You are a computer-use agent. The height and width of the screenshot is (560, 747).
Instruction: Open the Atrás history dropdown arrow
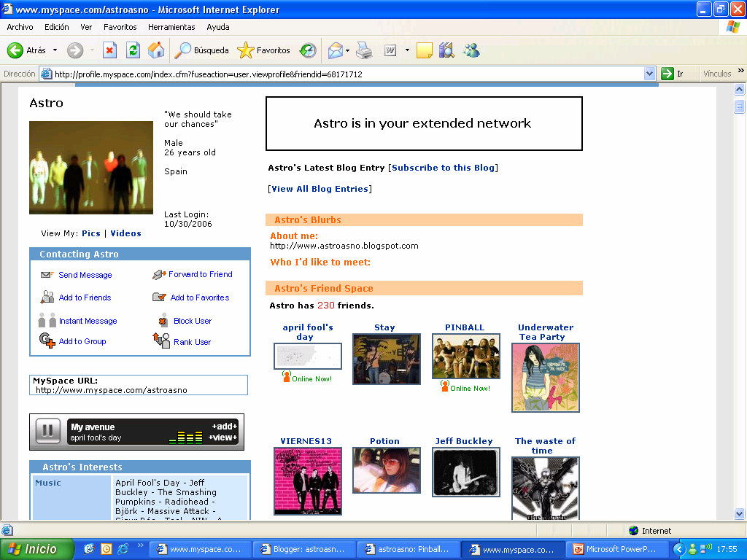pyautogui.click(x=55, y=50)
